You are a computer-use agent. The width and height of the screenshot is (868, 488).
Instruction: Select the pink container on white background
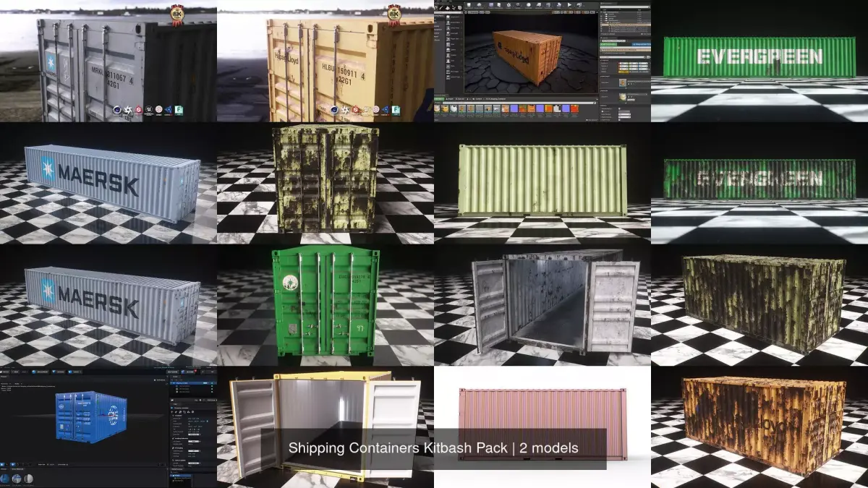[x=542, y=427]
